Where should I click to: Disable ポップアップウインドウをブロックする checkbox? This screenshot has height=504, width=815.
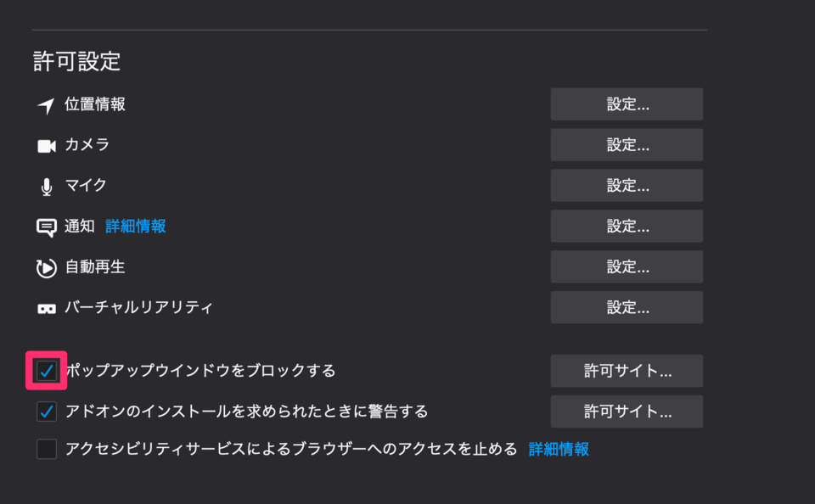click(47, 371)
